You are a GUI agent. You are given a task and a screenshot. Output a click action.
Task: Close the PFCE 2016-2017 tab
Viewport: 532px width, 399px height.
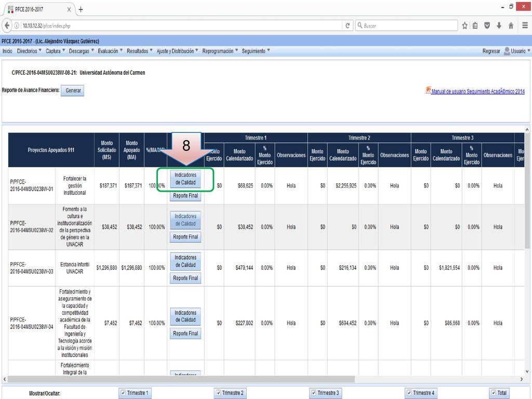(x=69, y=9)
